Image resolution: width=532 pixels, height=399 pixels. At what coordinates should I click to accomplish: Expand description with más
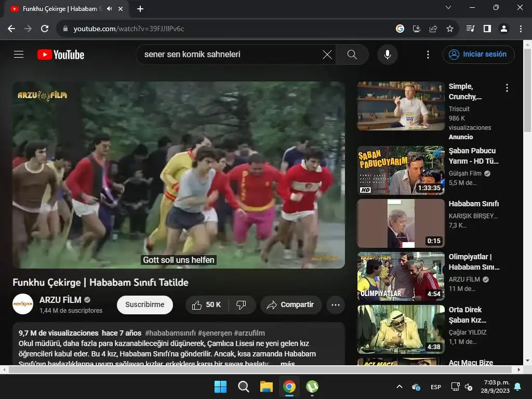click(288, 363)
